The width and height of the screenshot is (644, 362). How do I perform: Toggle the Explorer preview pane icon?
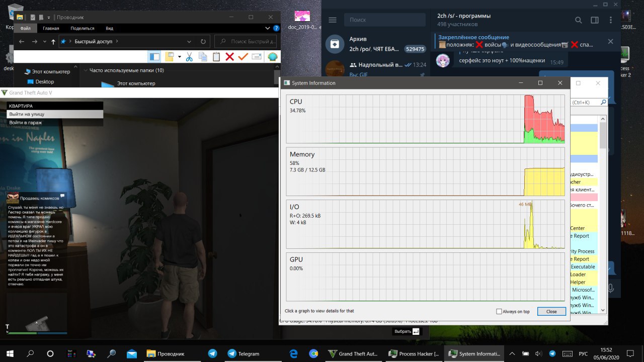(x=154, y=57)
